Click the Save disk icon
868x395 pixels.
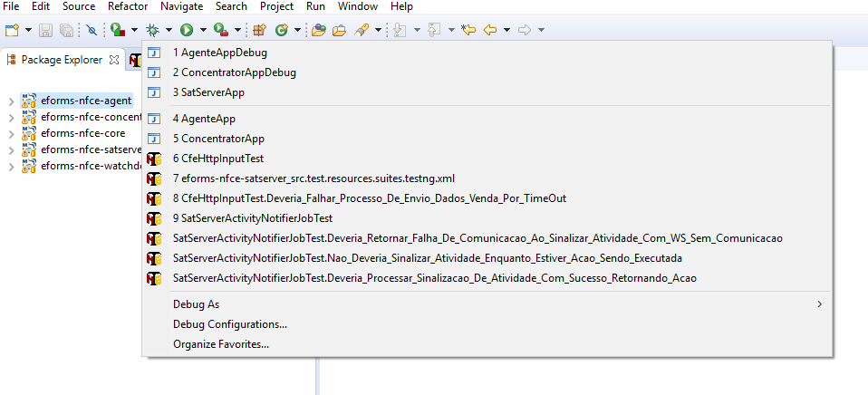coord(47,30)
